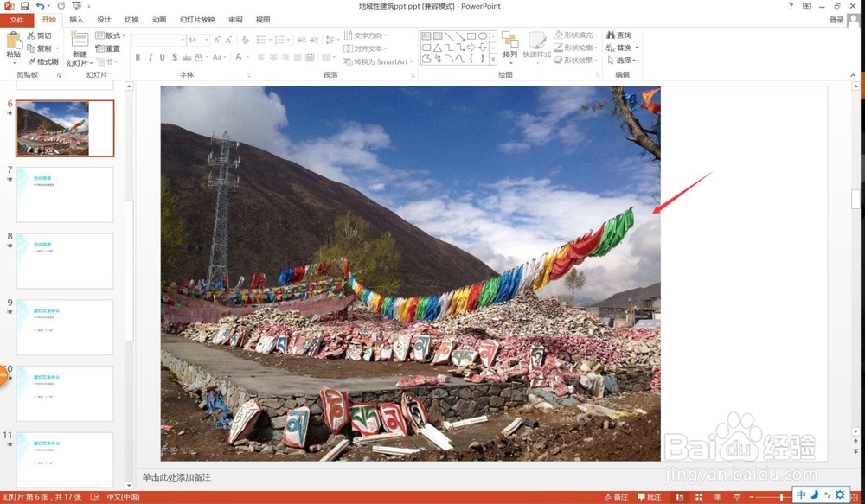Screen dimensions: 865x504
Task: Click the bullets list icon
Action: (x=263, y=41)
